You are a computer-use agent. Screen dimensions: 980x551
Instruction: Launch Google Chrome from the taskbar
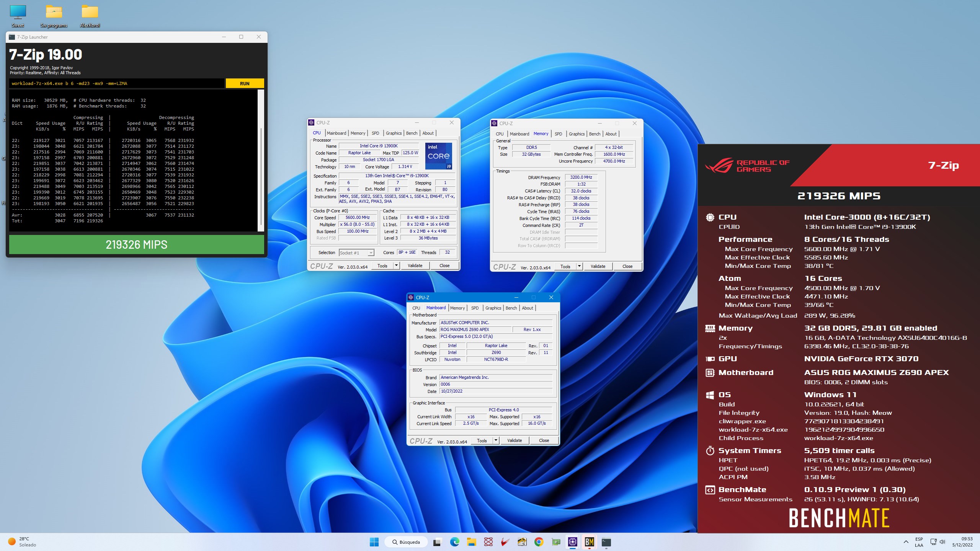tap(539, 542)
